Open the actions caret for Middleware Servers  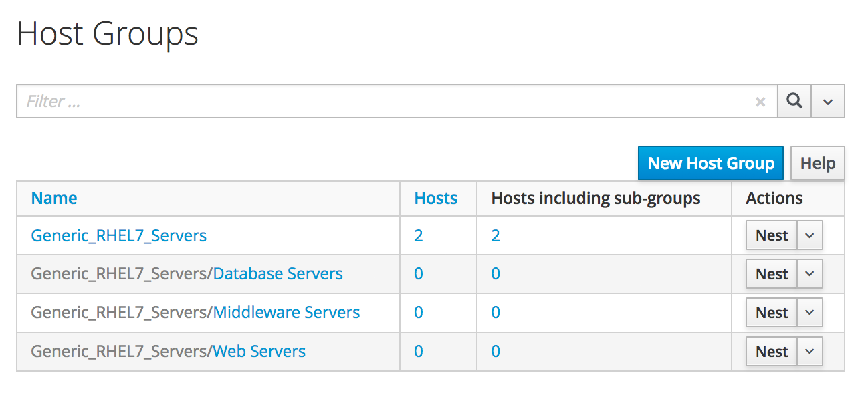tap(809, 313)
